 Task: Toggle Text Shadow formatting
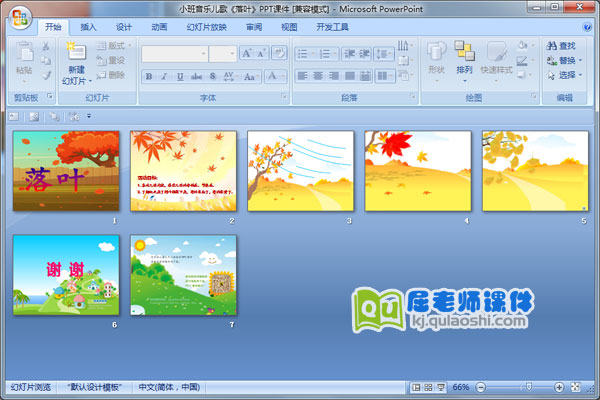click(x=213, y=76)
